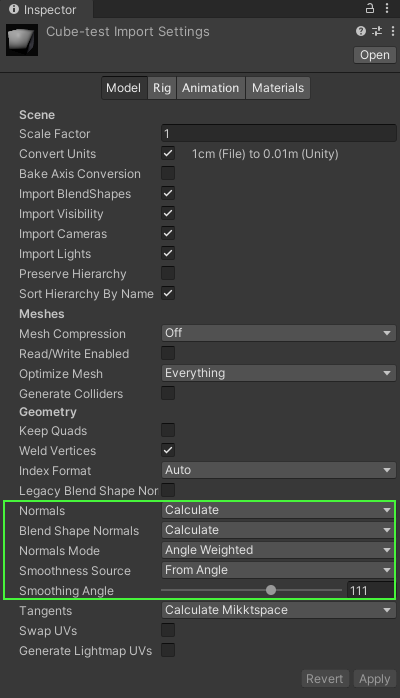Open the Inspector tab kebab menu
This screenshot has width=400, height=698.
(x=387, y=8)
